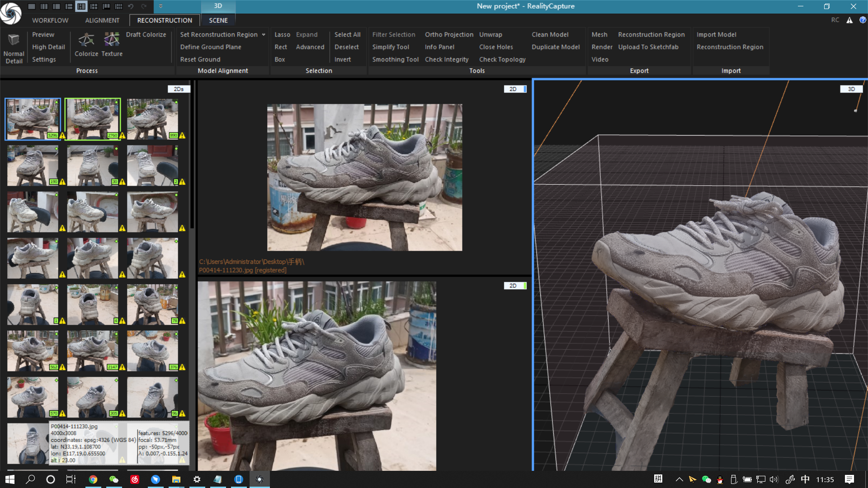
Task: Toggle the lower 2D viewport mode
Action: 513,286
